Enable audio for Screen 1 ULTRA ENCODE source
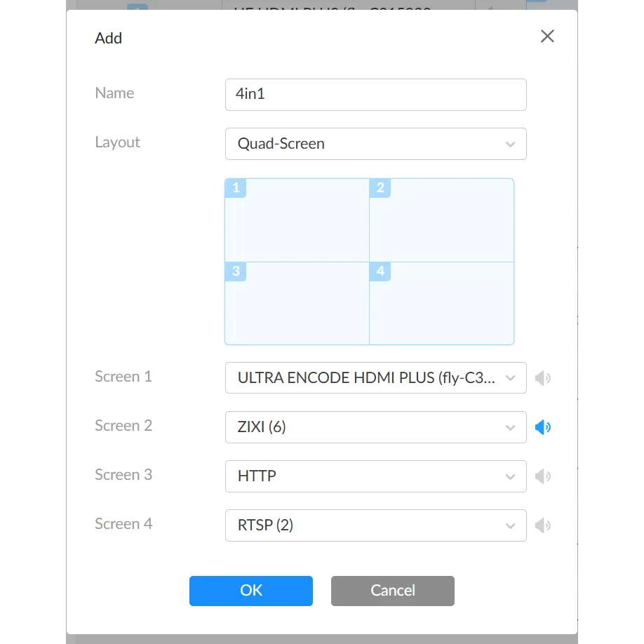The height and width of the screenshot is (644, 644). tap(543, 377)
